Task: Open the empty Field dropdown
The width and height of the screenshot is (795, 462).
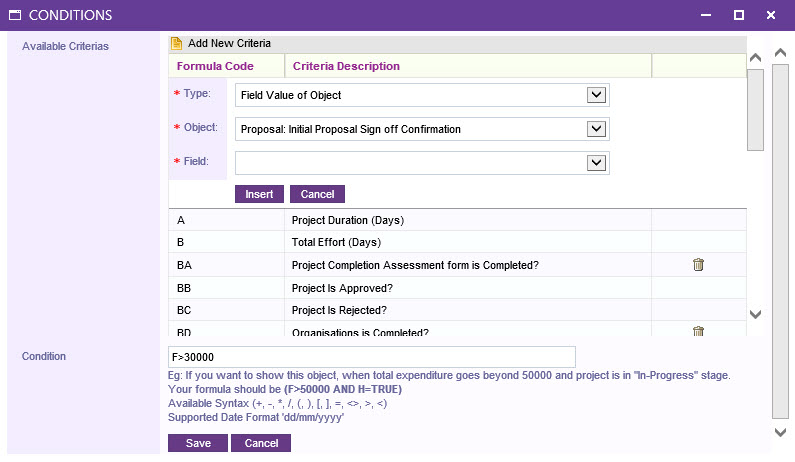Action: pos(596,163)
